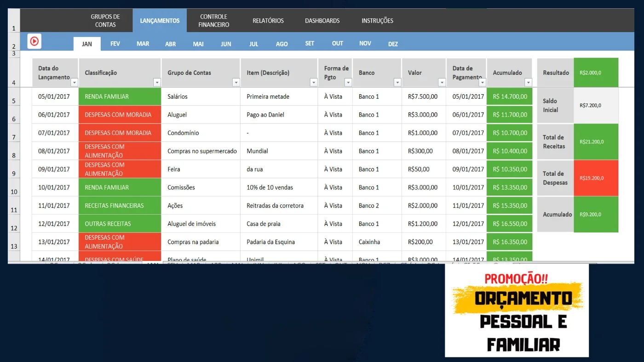Click the Padaria da Esquina cell
Screen dimensions: 644x362
pos(279,242)
